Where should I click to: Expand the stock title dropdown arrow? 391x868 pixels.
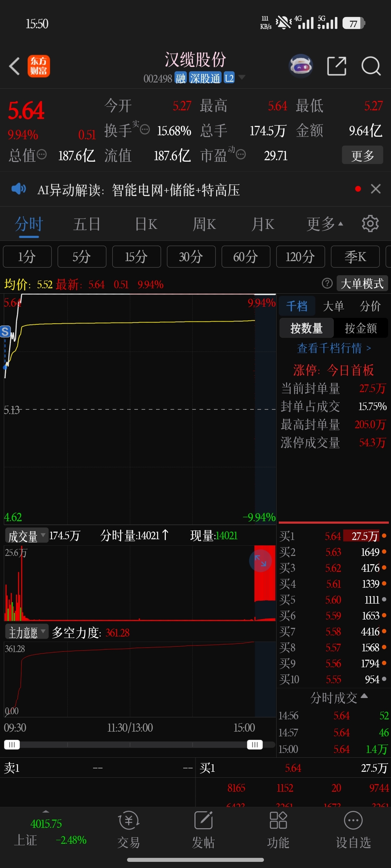pyautogui.click(x=241, y=77)
